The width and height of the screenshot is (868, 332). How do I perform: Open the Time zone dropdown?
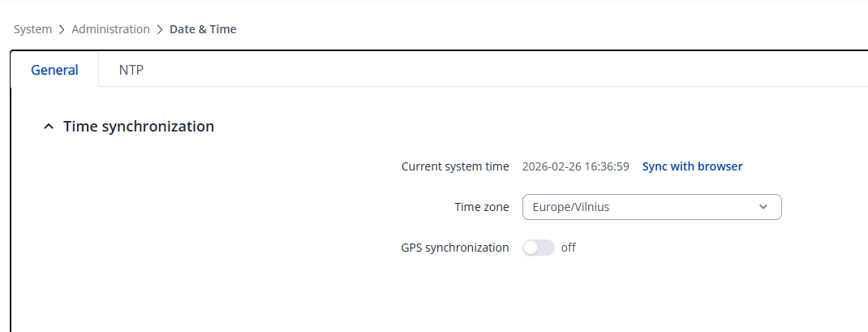pos(651,207)
